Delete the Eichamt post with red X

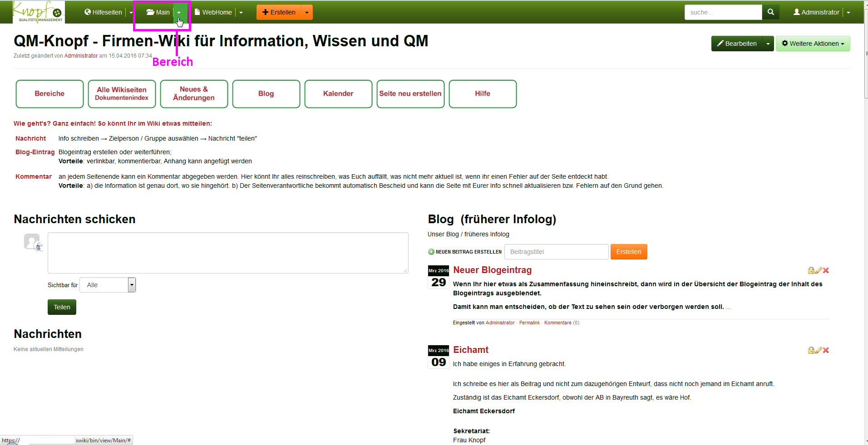click(826, 350)
